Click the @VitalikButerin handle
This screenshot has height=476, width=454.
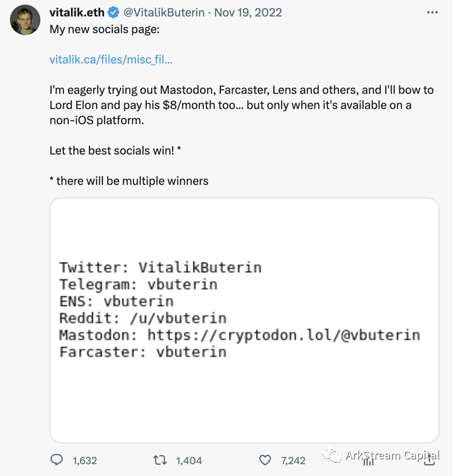(164, 12)
